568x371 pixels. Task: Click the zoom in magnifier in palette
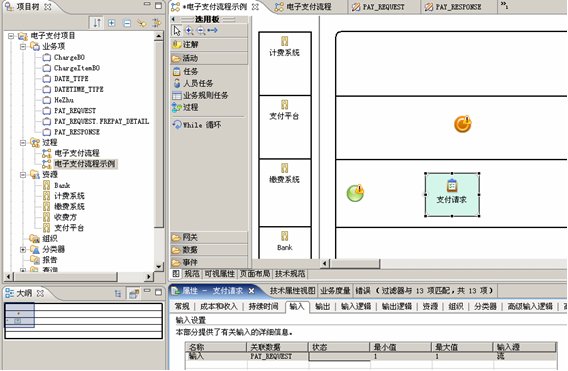pyautogui.click(x=189, y=30)
